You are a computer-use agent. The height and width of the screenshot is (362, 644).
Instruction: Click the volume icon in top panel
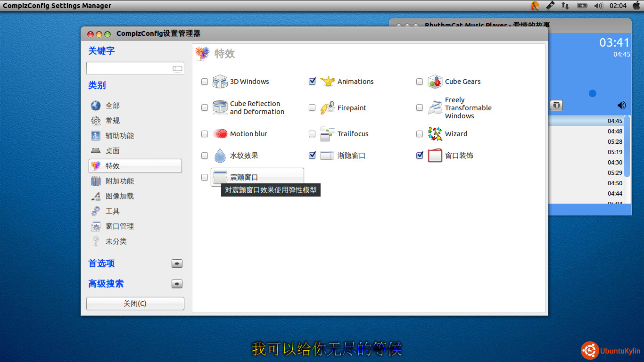point(598,6)
